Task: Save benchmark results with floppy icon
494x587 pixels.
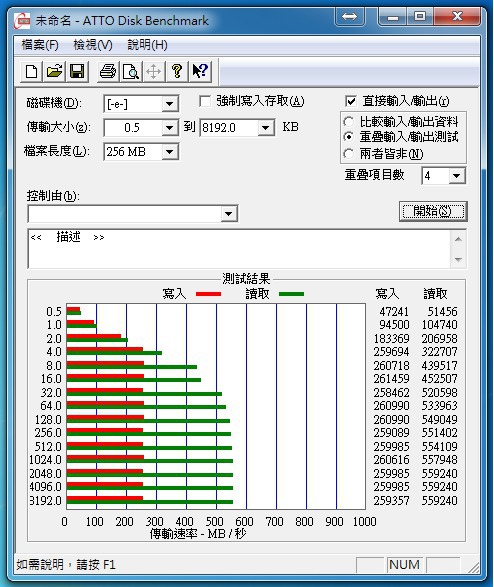Action: click(77, 71)
